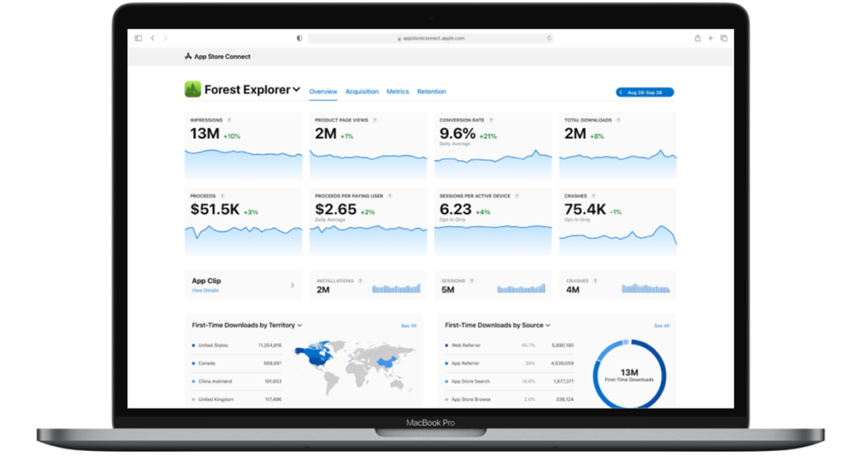The image size is (868, 456).
Task: Click the Total Downloads help icon
Action: click(618, 120)
